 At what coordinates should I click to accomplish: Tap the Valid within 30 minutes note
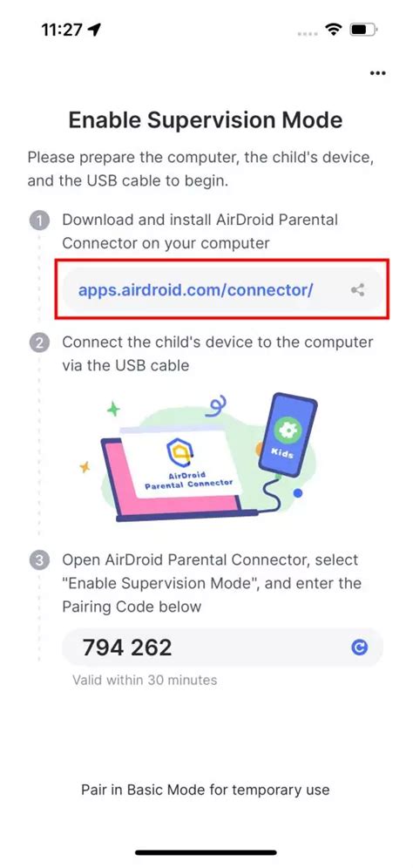tap(145, 680)
